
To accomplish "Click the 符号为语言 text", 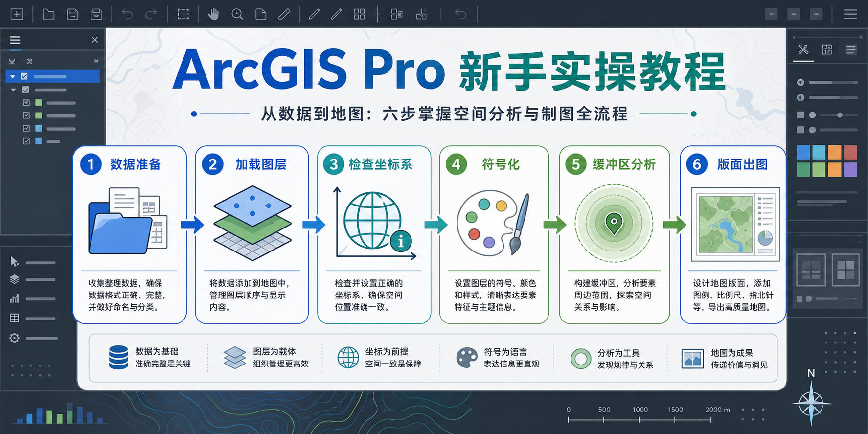I will 505,352.
